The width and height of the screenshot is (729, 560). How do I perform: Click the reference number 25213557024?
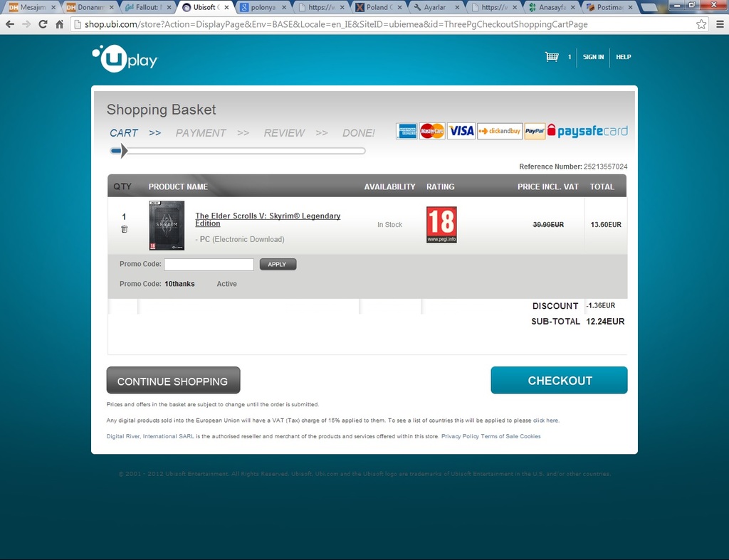pos(605,167)
